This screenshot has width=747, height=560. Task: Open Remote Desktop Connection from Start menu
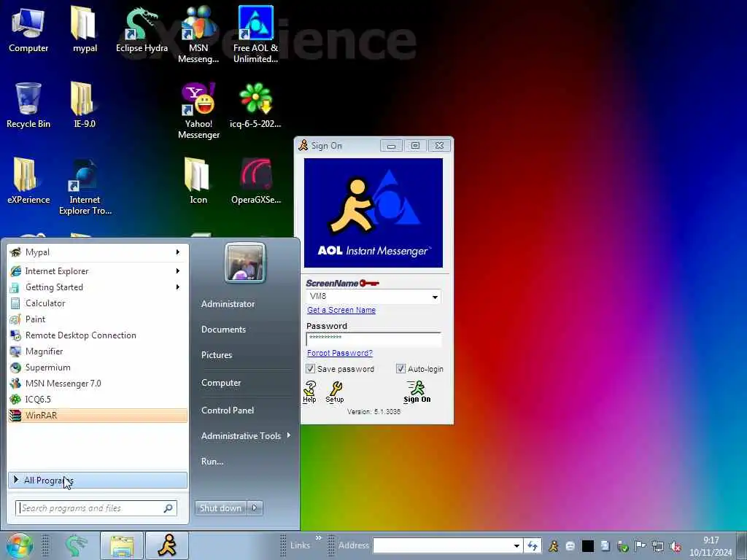(98, 335)
